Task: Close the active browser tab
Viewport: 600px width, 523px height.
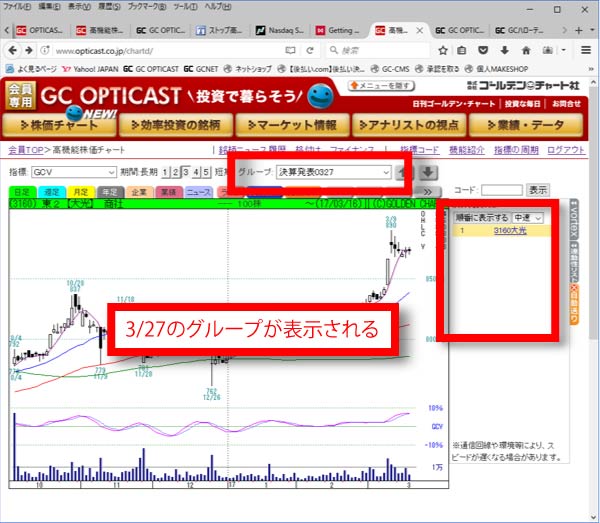Action: 419,30
